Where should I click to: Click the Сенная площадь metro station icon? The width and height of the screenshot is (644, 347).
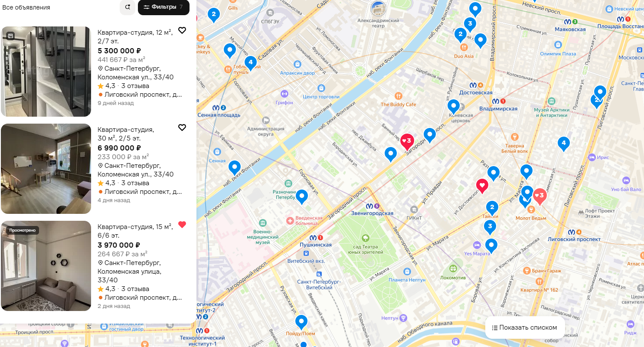coord(217,108)
